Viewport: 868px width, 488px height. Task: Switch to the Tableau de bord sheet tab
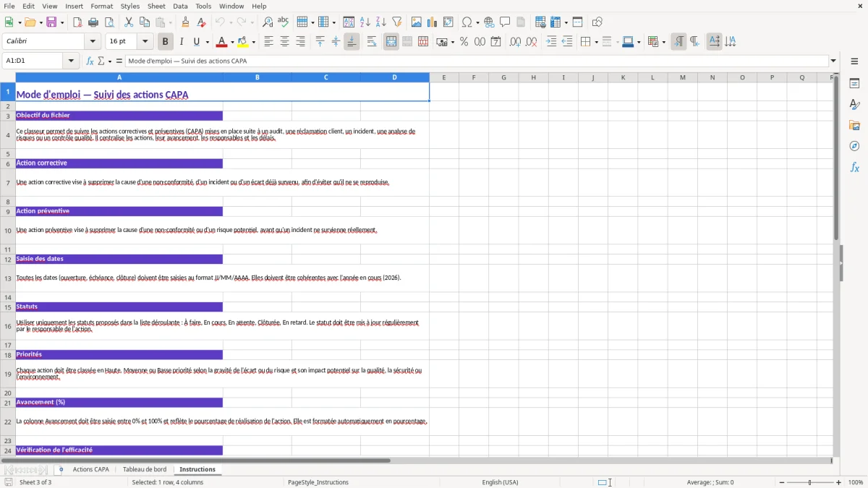(145, 469)
